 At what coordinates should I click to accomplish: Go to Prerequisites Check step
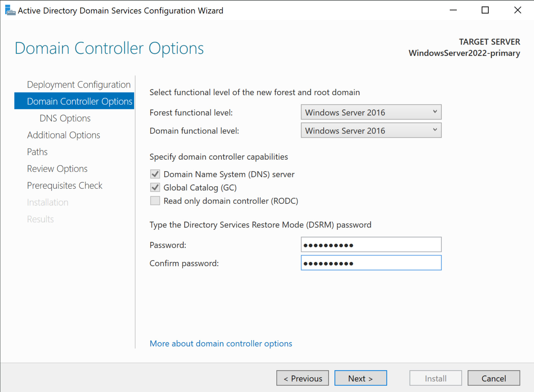65,185
